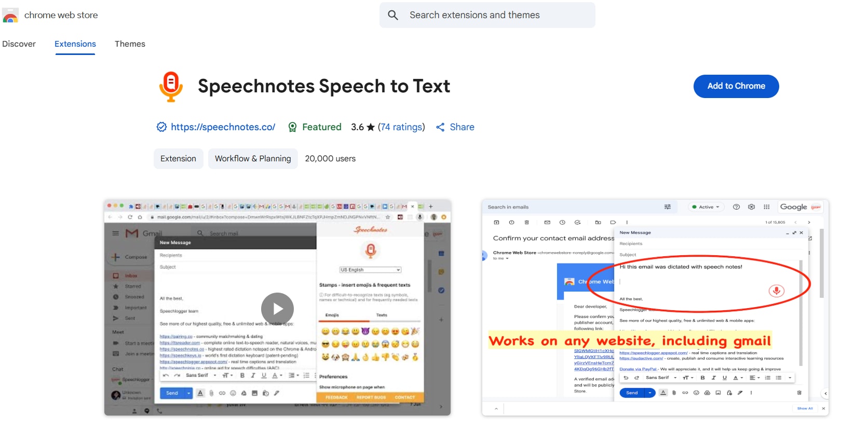Image resolution: width=868 pixels, height=442 pixels.
Task: Select the Extension category chip
Action: (x=178, y=159)
